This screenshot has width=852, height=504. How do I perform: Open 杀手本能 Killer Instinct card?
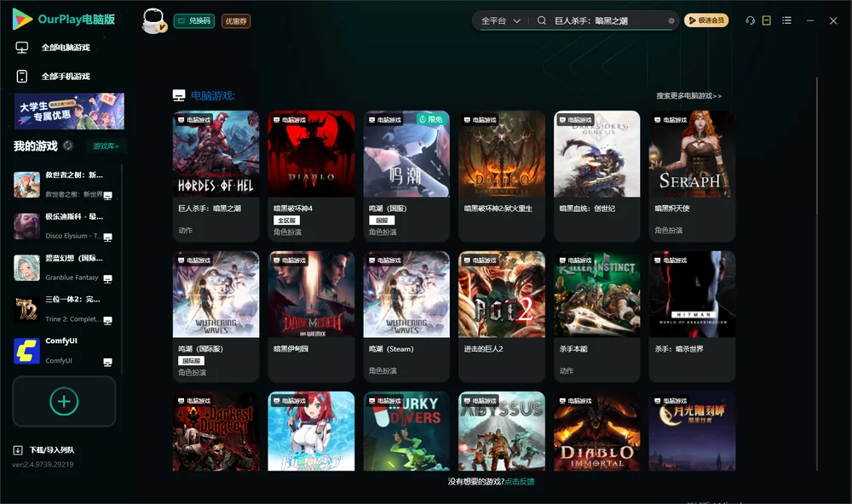click(596, 316)
